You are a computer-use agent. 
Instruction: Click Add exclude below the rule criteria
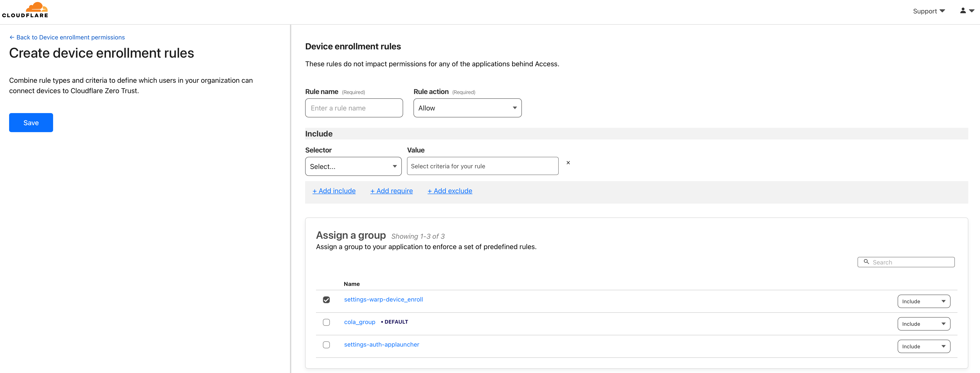pyautogui.click(x=450, y=190)
